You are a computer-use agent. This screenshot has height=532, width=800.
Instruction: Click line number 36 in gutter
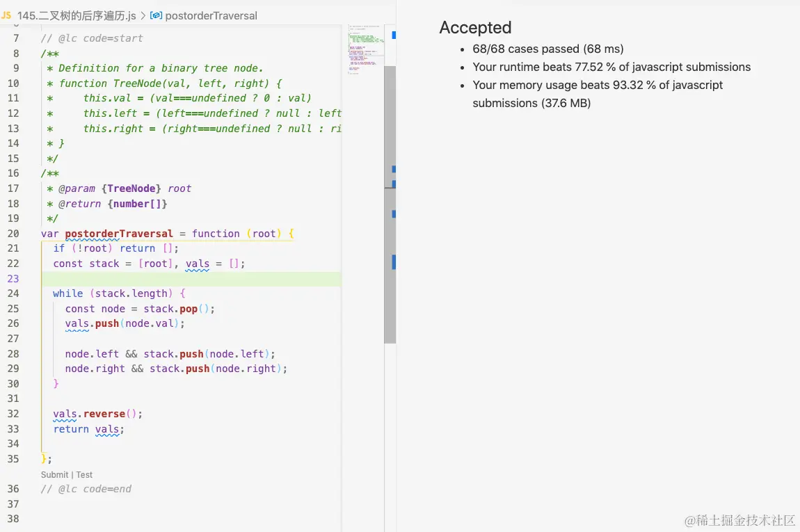tap(13, 489)
